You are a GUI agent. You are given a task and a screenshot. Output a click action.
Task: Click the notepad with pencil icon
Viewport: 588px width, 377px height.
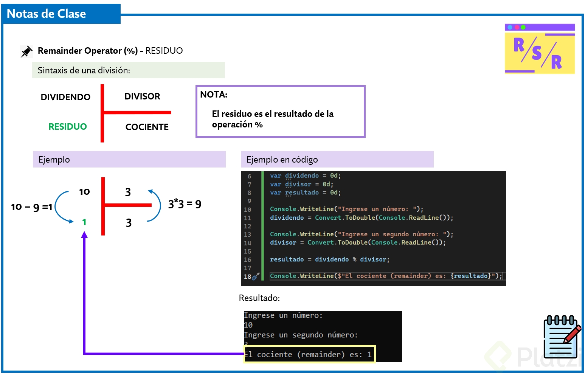[x=562, y=336]
